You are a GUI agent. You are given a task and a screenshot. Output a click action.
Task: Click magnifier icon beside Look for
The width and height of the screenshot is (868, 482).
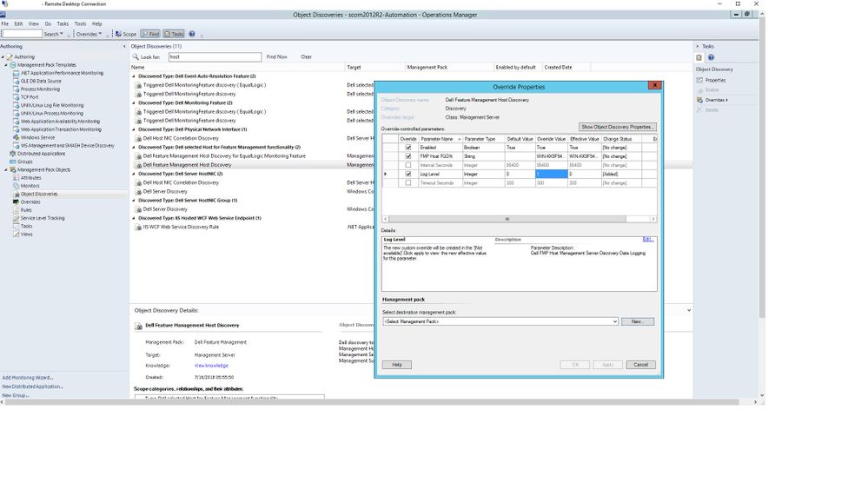click(x=135, y=56)
